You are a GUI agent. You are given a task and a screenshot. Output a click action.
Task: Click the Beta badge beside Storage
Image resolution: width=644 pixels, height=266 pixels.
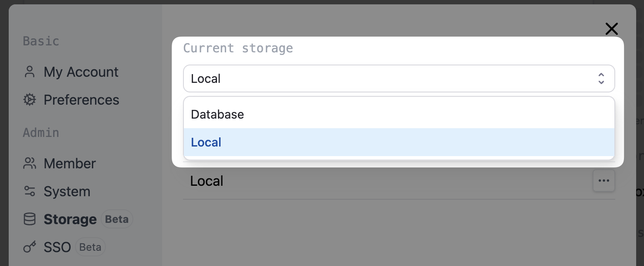(x=117, y=219)
